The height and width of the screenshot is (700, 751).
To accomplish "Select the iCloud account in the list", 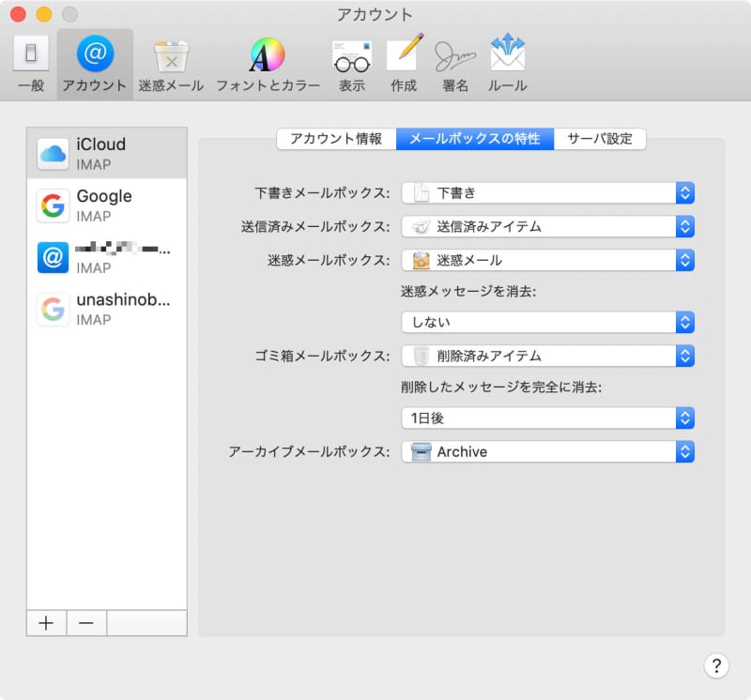I will point(107,153).
